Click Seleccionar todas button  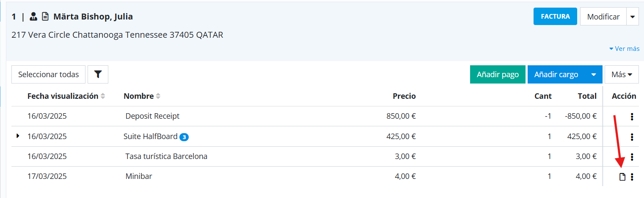[x=48, y=75]
